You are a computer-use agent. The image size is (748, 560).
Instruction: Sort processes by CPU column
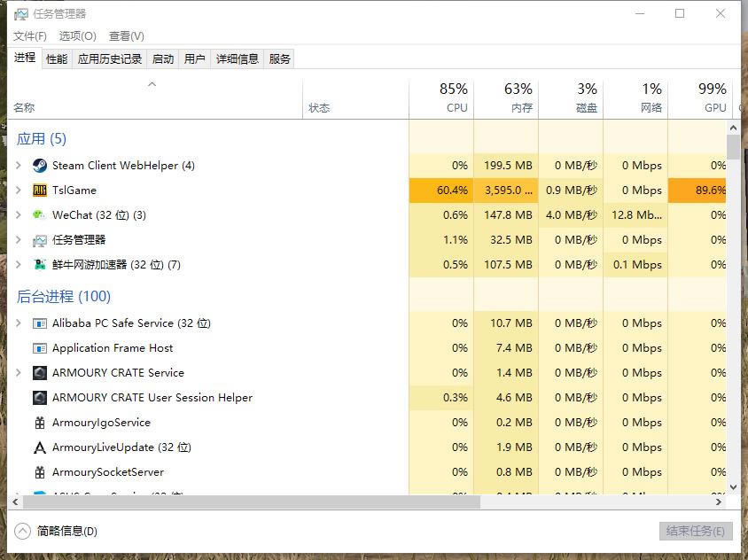click(x=441, y=99)
